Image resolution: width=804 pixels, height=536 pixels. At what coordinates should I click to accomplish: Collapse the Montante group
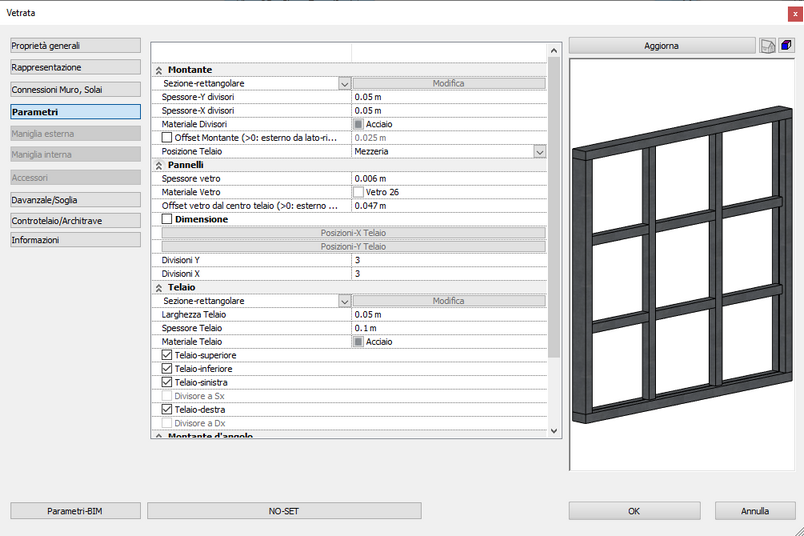pos(159,70)
